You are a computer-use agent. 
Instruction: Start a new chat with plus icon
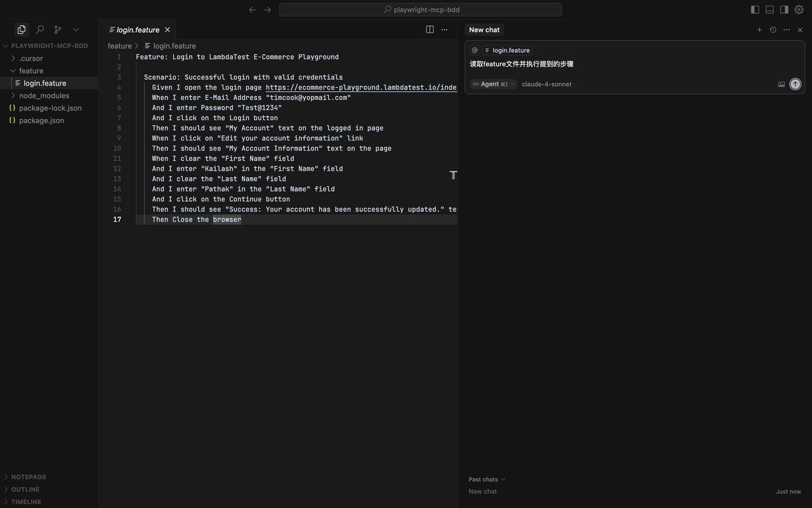759,30
